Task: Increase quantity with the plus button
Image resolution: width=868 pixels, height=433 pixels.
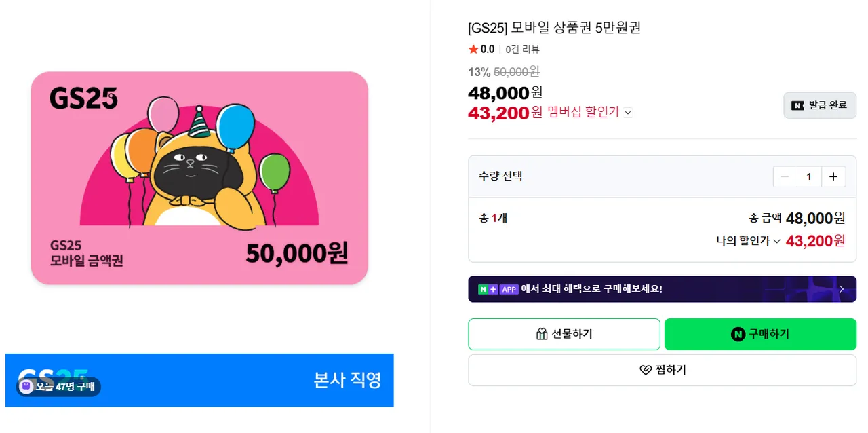Action: (x=833, y=176)
